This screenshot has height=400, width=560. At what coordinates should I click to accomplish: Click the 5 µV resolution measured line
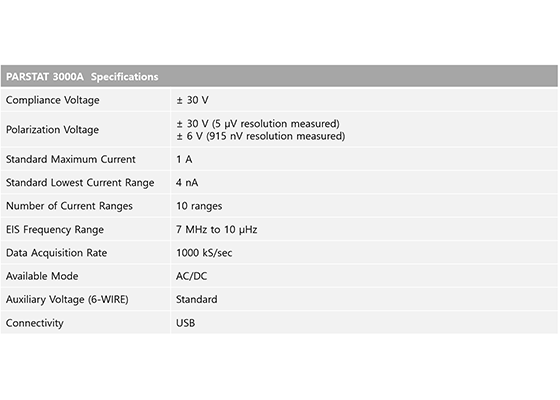(x=258, y=124)
